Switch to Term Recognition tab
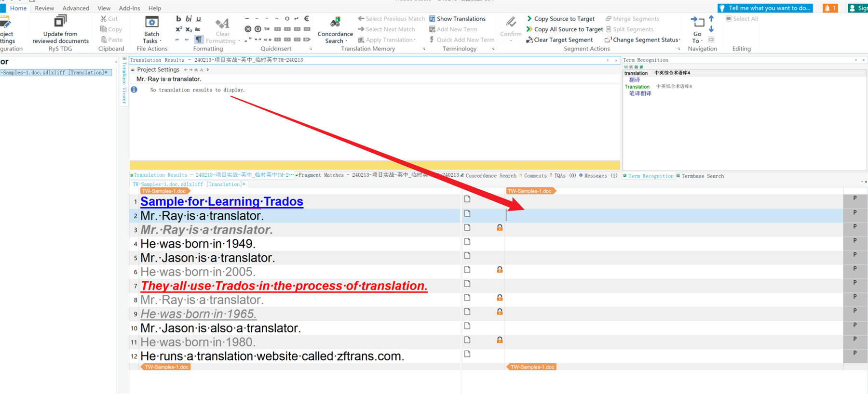 pyautogui.click(x=648, y=176)
